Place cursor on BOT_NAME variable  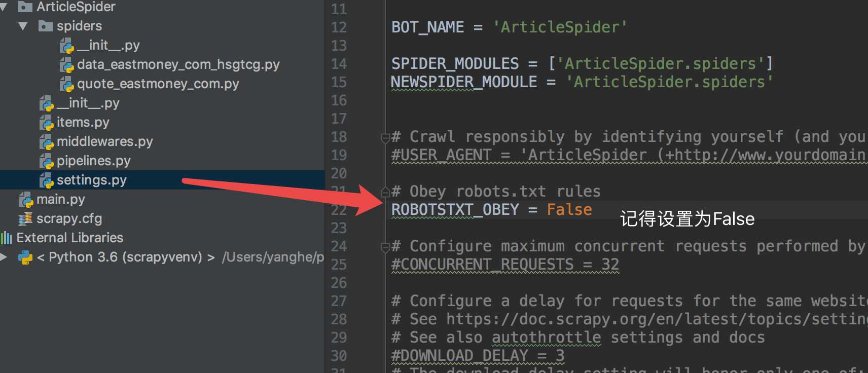pyautogui.click(x=427, y=27)
